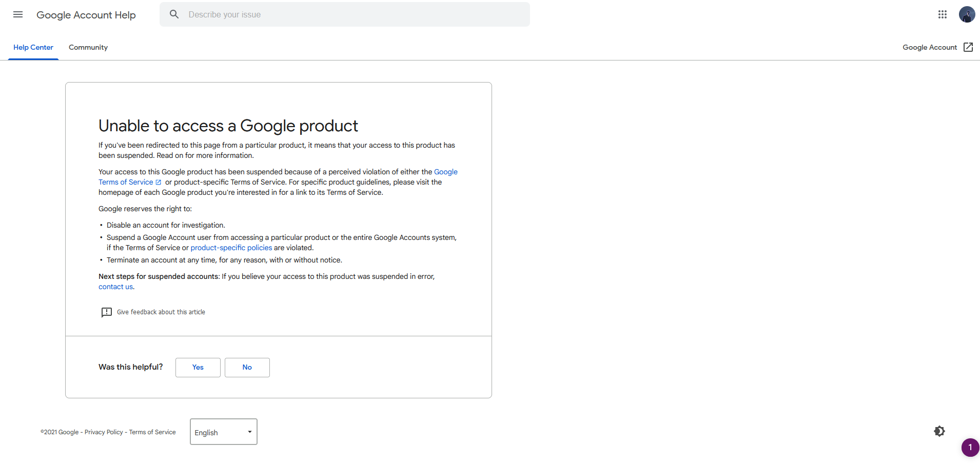
Task: Click the Disable an account for investigation bullet
Action: [x=166, y=225]
